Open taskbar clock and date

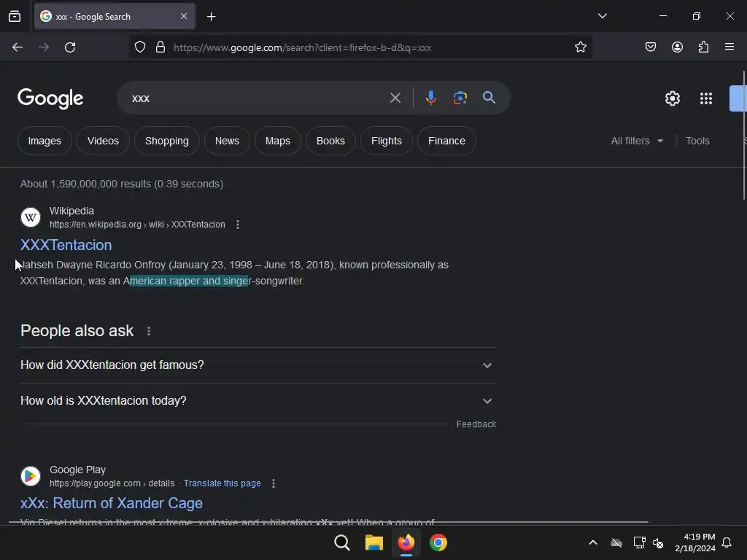pyautogui.click(x=695, y=542)
